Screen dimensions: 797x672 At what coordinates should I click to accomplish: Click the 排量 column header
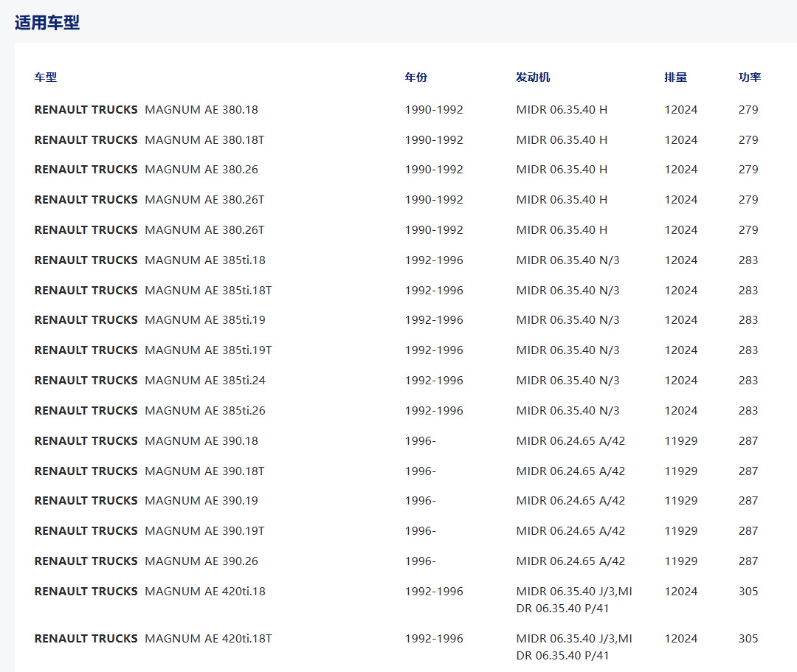click(x=675, y=77)
